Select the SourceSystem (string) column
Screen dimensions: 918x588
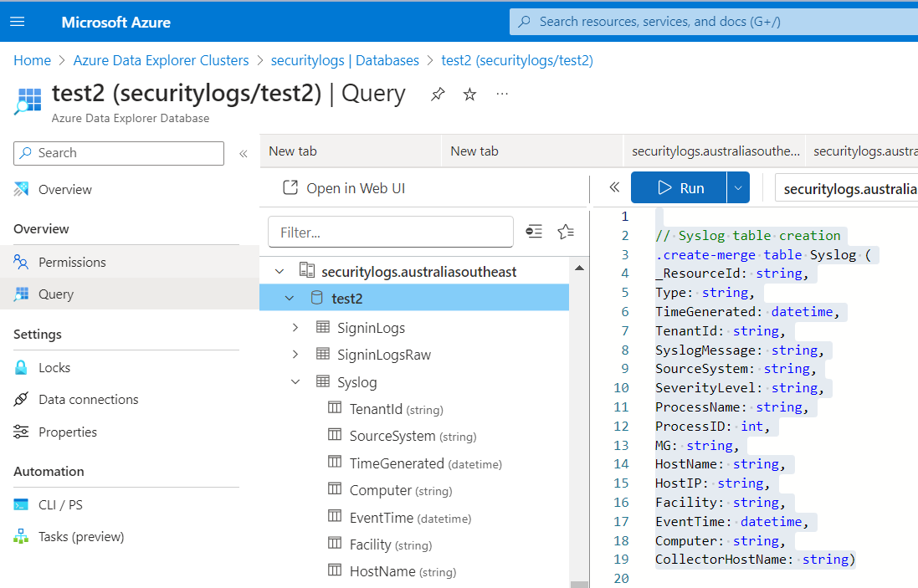click(x=413, y=436)
